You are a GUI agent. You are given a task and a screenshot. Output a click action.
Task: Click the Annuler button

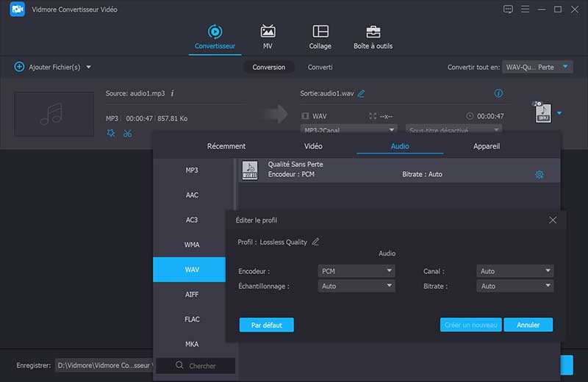[x=528, y=325]
